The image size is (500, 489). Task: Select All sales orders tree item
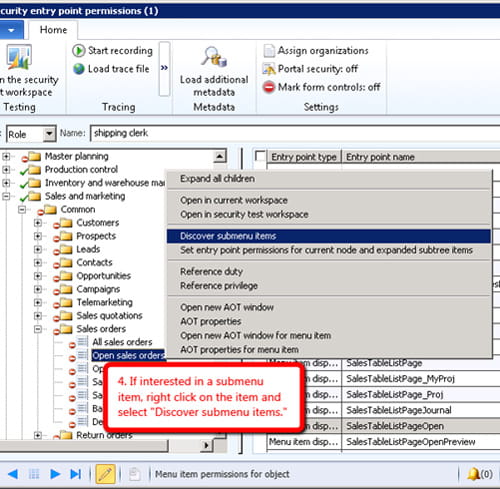tap(122, 342)
